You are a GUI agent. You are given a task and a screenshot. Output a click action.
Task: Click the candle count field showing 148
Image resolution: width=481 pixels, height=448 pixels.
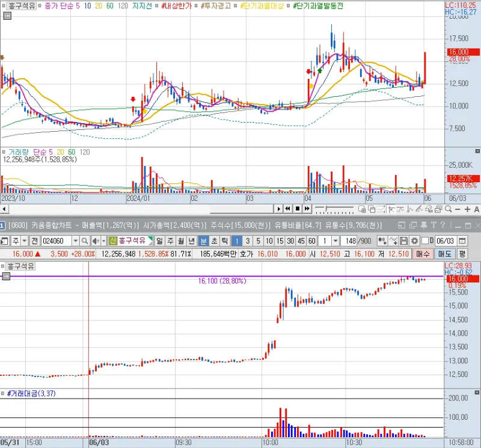coord(349,241)
